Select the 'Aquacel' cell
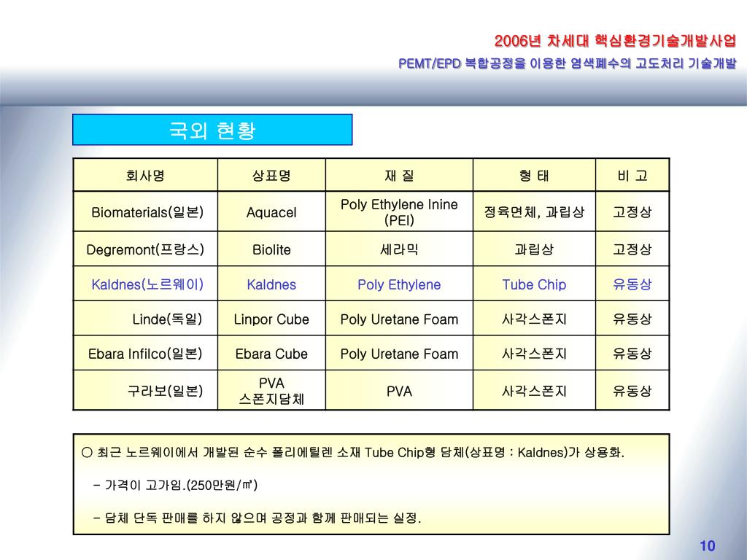 pos(271,212)
